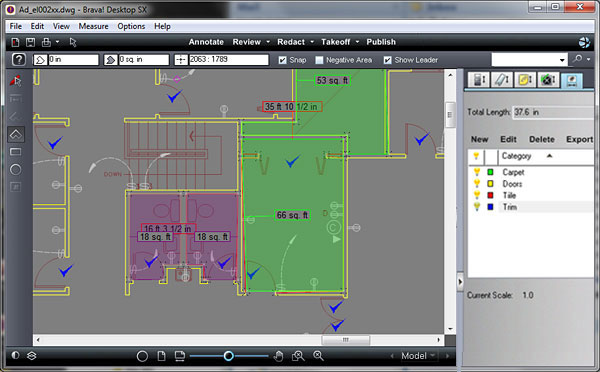Click the Help question mark icon
This screenshot has width=600, height=372.
point(18,60)
